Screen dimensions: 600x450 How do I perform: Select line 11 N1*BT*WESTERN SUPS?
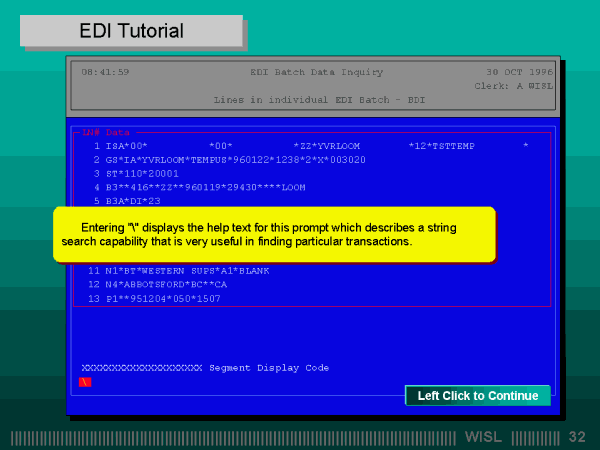tap(177, 271)
